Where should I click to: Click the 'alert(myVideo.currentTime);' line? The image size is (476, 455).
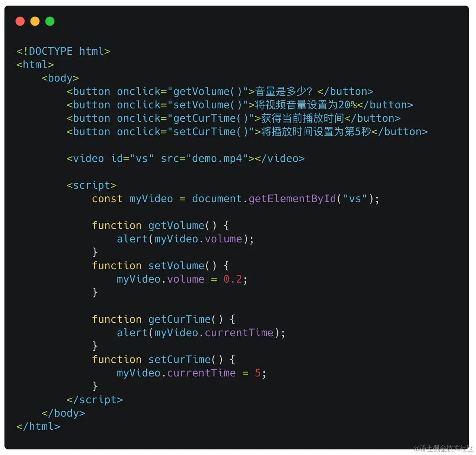[201, 332]
